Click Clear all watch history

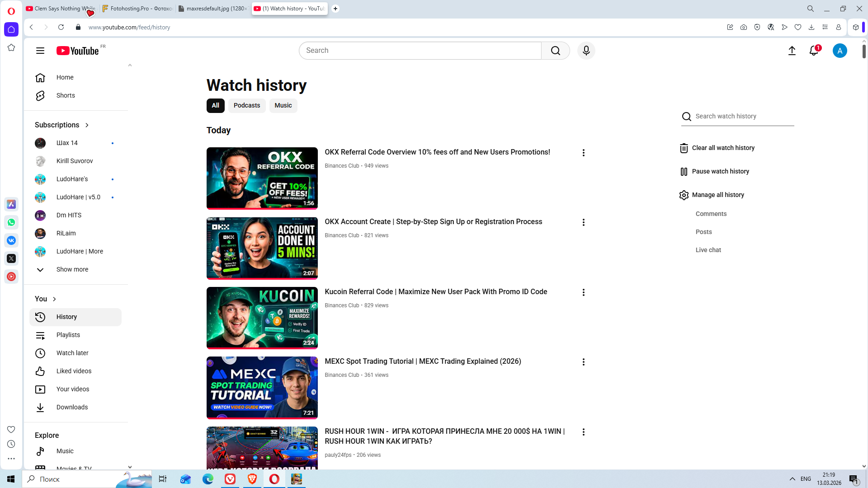coord(722,148)
